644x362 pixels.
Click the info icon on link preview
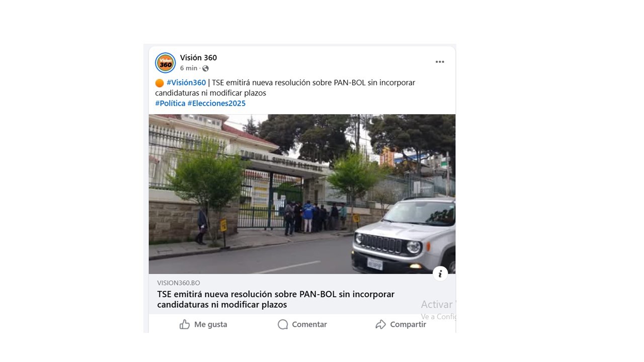(x=440, y=274)
